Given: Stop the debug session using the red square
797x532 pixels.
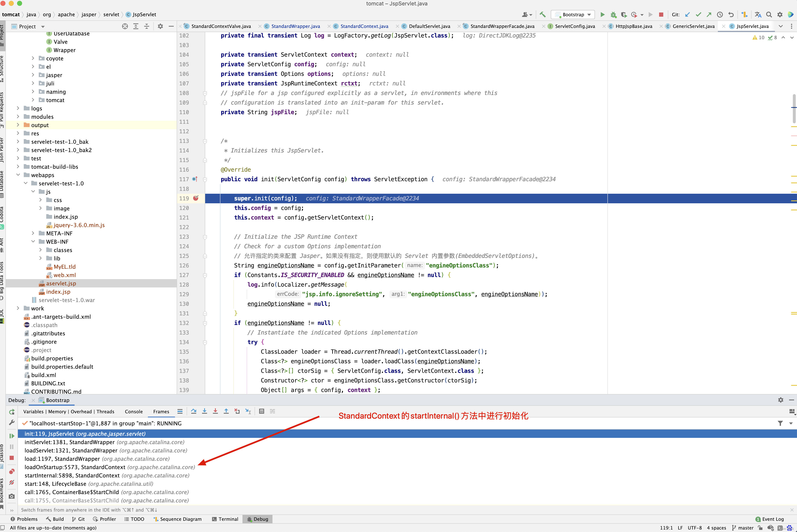Looking at the screenshot, I should (11, 458).
